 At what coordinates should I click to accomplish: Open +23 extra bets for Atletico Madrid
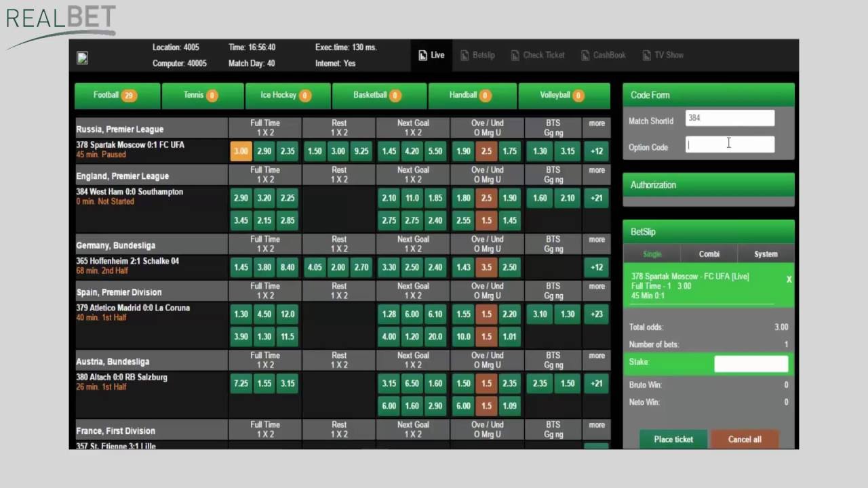pos(597,314)
